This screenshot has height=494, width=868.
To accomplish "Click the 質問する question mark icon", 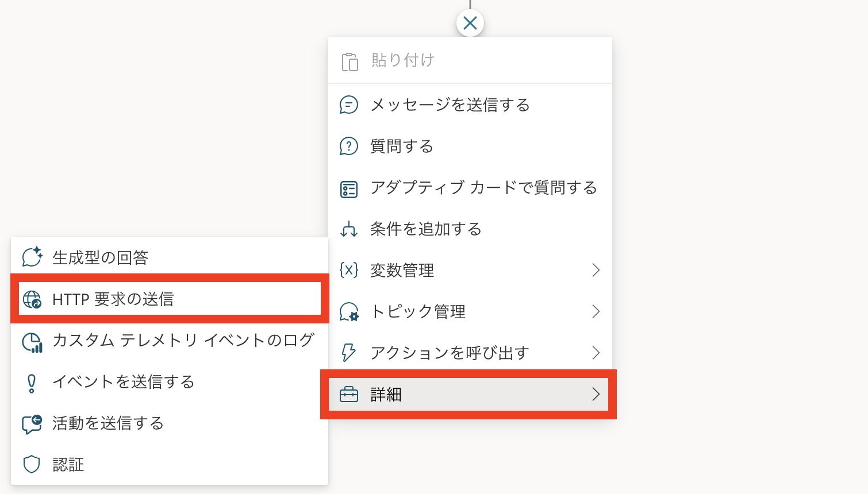I will 349,146.
